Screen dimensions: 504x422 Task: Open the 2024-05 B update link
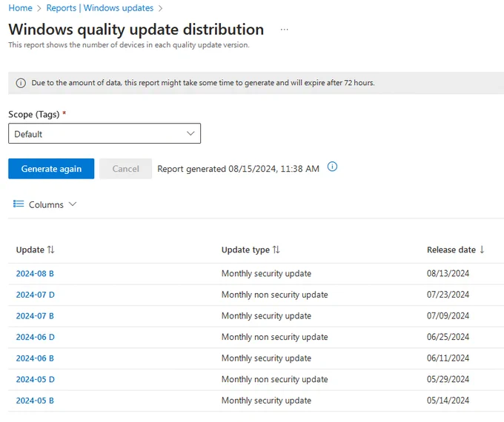35,401
